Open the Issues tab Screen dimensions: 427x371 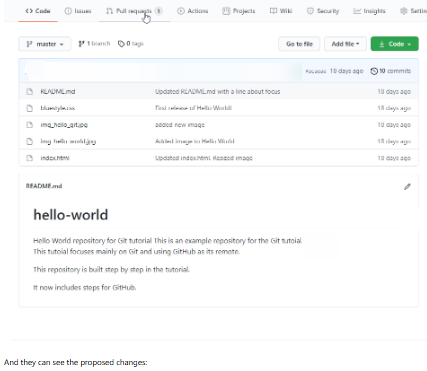(78, 11)
